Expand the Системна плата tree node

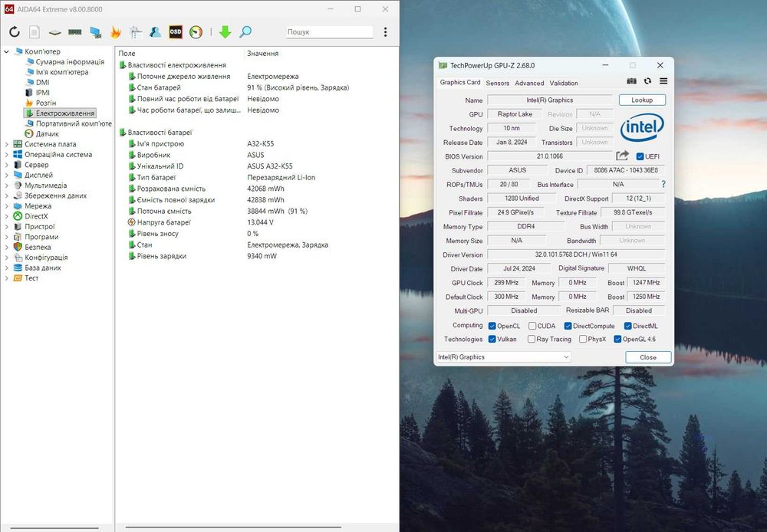pos(7,144)
